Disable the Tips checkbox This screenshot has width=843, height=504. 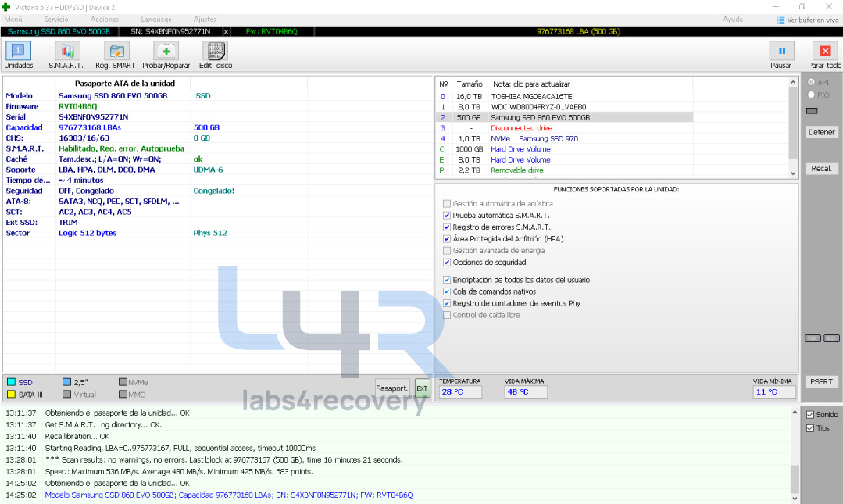click(x=810, y=428)
